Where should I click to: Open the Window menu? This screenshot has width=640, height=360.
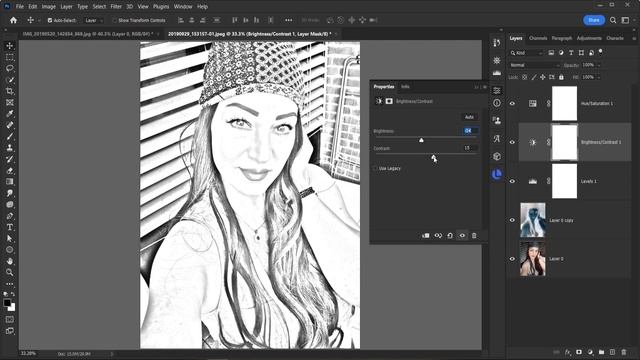coord(183,7)
